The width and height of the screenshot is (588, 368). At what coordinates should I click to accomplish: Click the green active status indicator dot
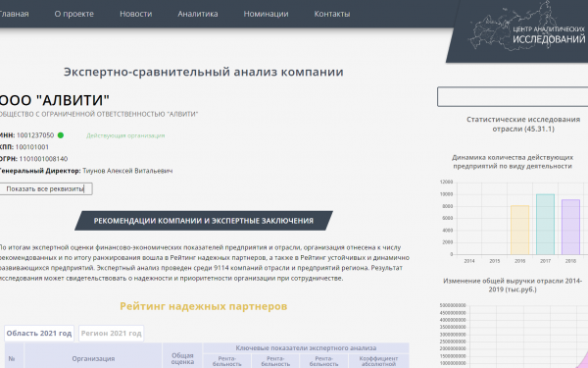61,135
